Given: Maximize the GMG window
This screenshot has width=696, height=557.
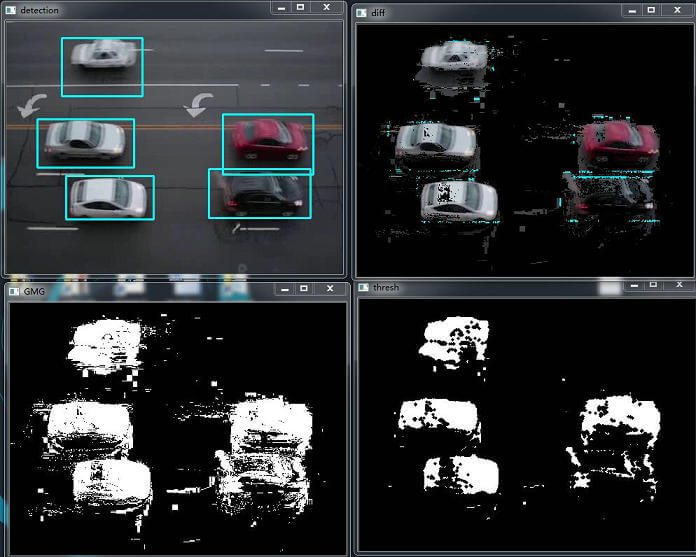Looking at the screenshot, I should point(303,289).
